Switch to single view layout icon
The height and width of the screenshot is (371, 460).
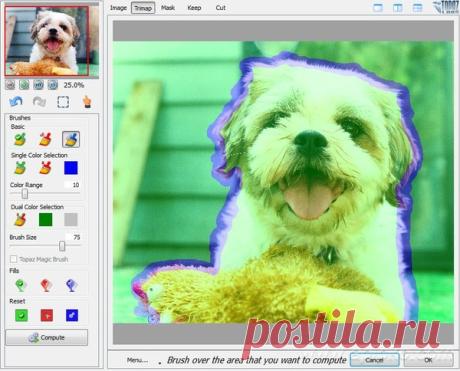(x=378, y=8)
